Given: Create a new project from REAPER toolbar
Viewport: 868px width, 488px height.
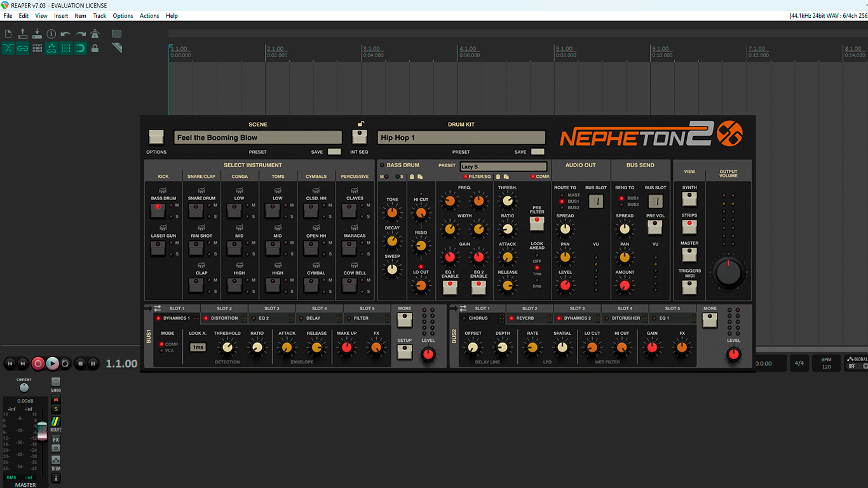Looking at the screenshot, I should pos(8,34).
